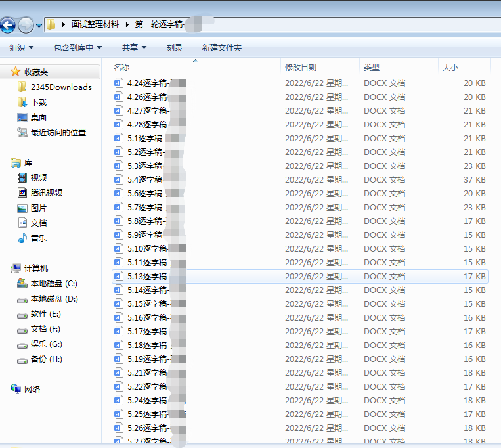Click the 文档 (F:) drive icon

pos(22,330)
